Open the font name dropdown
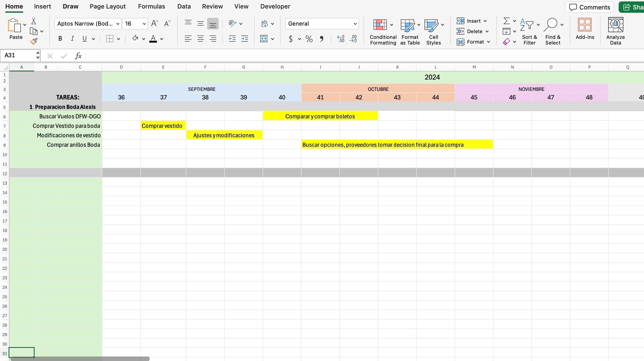This screenshot has width=644, height=361. (x=118, y=24)
